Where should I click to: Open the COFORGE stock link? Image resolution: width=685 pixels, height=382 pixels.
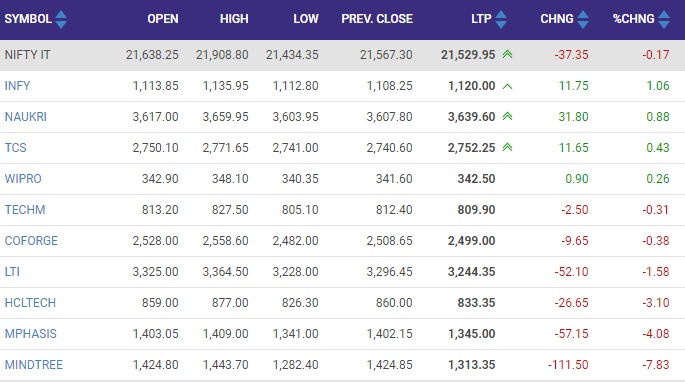(x=31, y=241)
